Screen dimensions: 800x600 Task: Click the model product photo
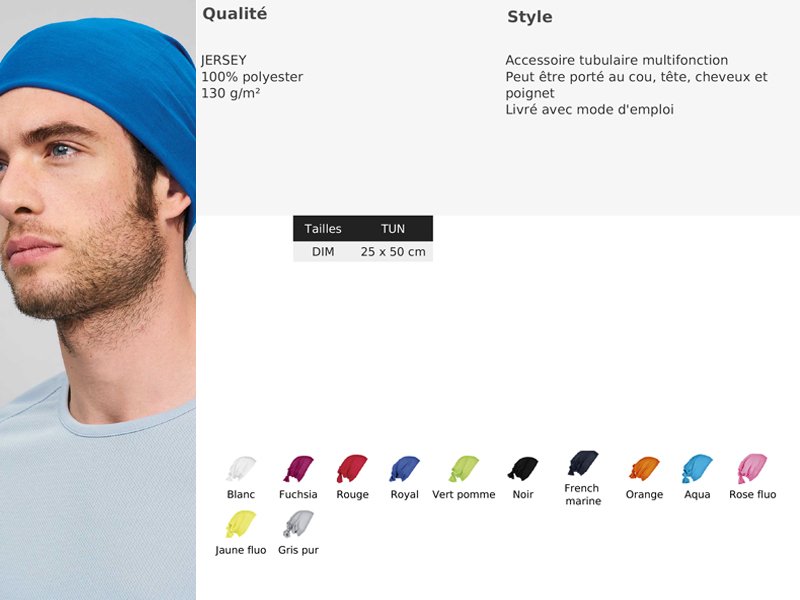[98, 300]
